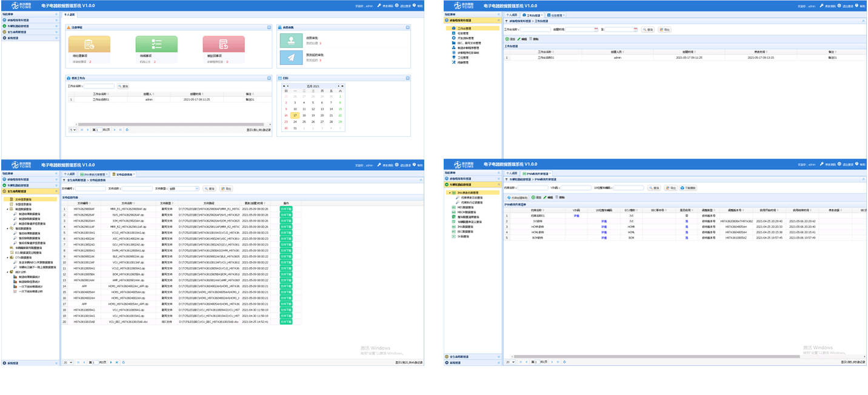Expand 全生命周期管理 menu in the dashboard window

[x=30, y=32]
